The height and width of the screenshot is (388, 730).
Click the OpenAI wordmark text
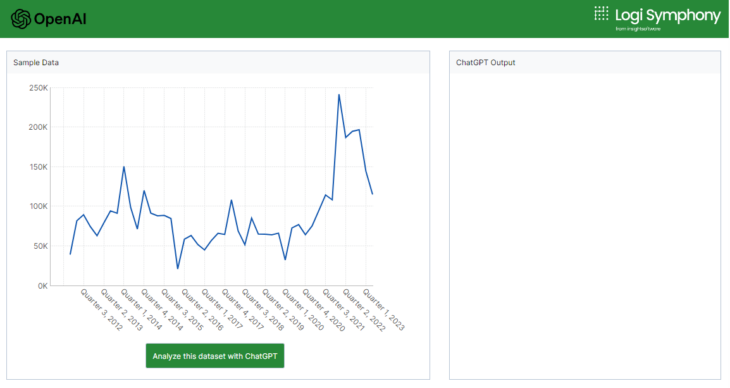60,19
